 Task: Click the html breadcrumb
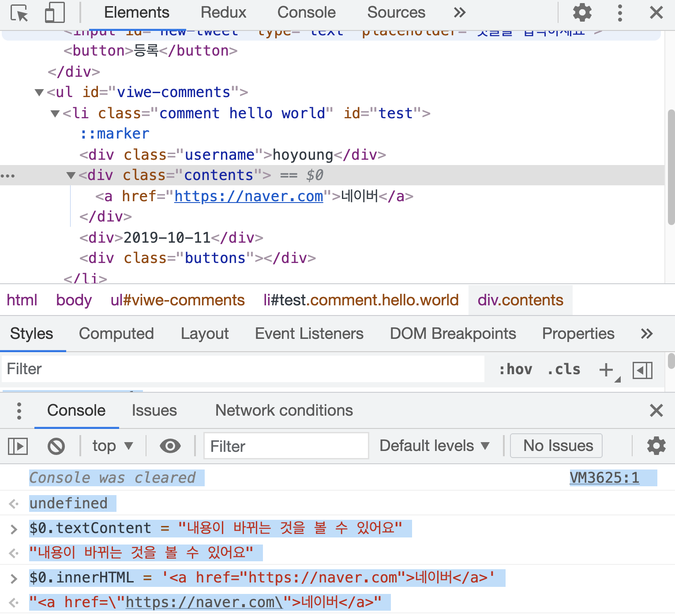tap(22, 300)
